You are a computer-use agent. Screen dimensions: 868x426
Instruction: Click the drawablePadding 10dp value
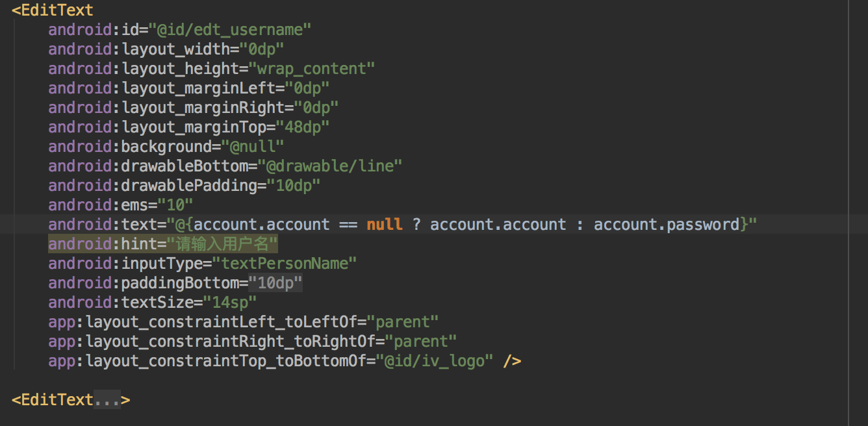click(x=294, y=186)
